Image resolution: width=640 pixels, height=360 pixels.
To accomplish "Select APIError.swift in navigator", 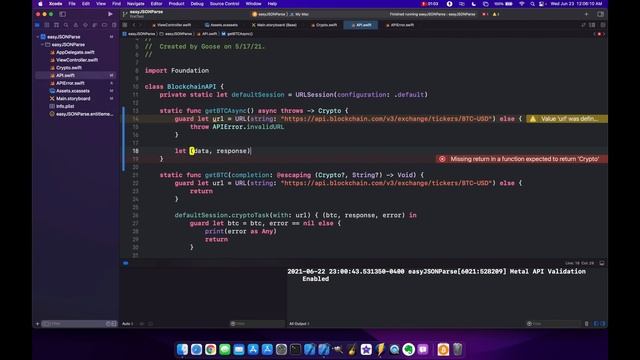I will 70,83.
